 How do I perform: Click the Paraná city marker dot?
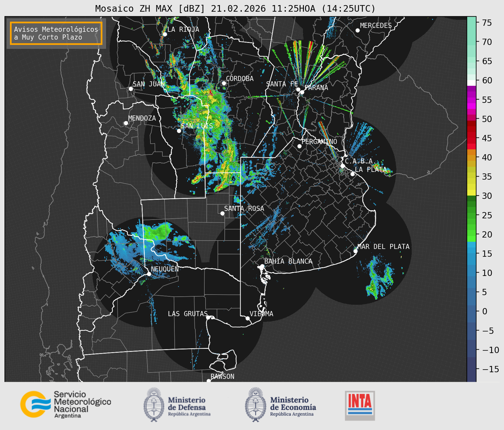[302, 92]
